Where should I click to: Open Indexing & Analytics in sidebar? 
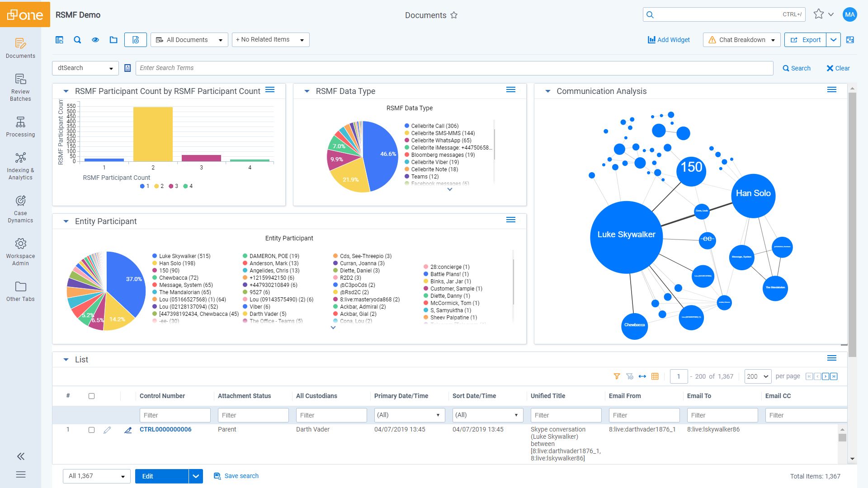pos(20,165)
